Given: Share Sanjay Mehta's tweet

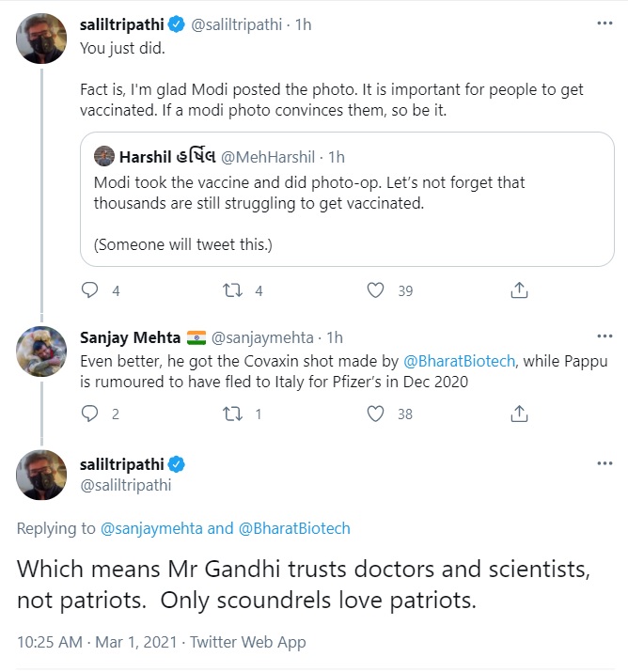Looking at the screenshot, I should click(518, 413).
